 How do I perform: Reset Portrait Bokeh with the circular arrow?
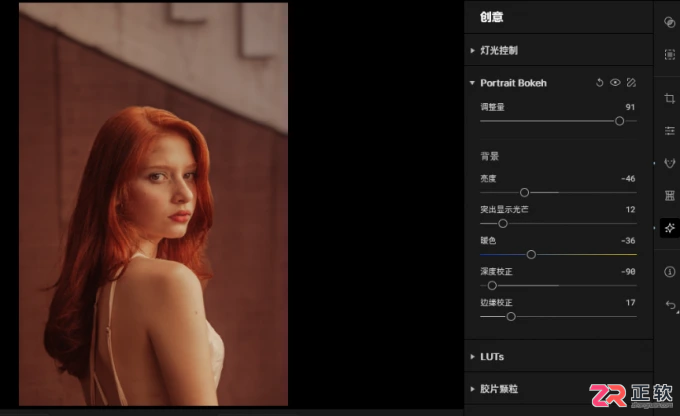(599, 82)
